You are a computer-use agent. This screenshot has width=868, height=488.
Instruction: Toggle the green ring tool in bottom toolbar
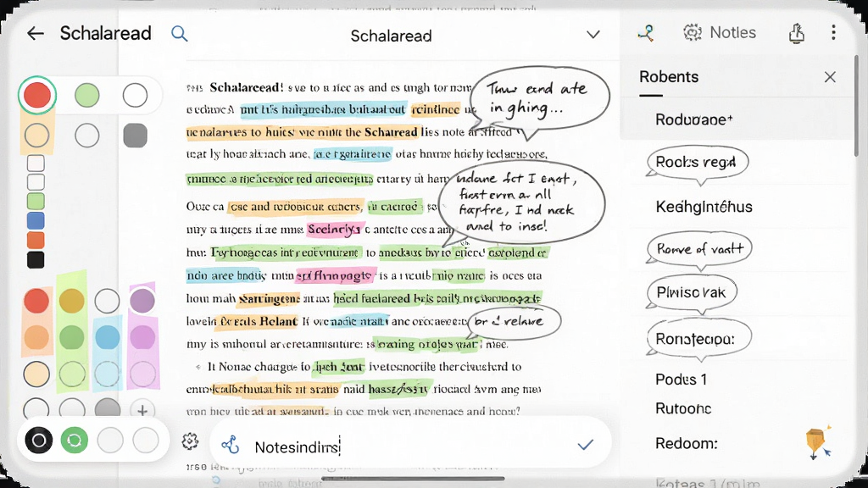(x=75, y=441)
